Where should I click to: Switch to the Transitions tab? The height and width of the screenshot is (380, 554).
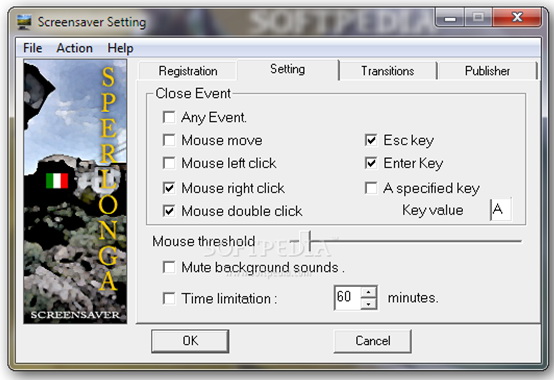pos(388,71)
